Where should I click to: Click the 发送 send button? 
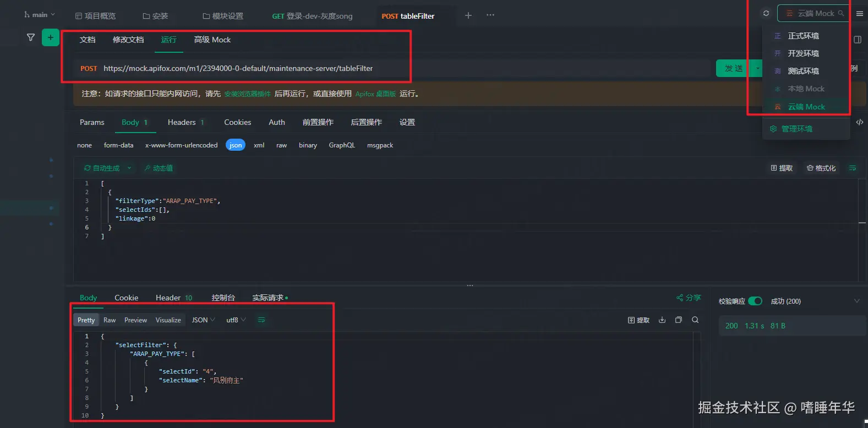[x=734, y=68]
